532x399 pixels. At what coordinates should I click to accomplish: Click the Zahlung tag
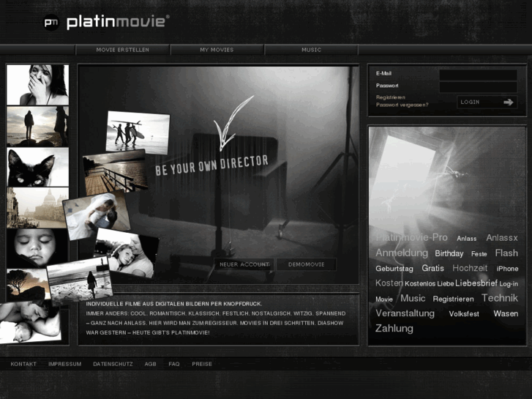[394, 329]
